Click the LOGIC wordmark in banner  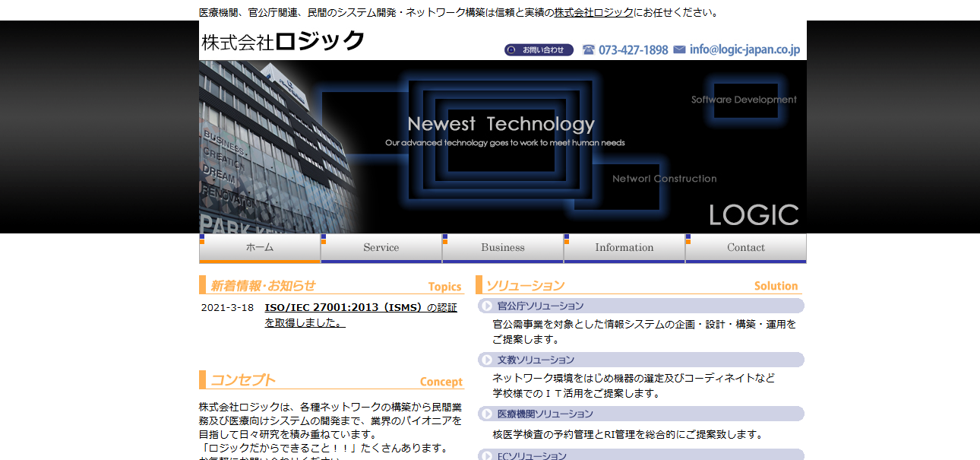(x=754, y=215)
